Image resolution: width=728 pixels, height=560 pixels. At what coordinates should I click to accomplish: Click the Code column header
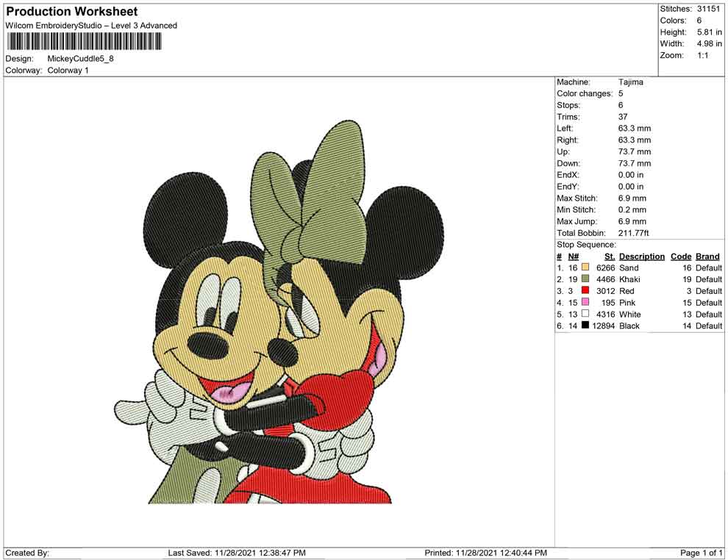pos(681,256)
